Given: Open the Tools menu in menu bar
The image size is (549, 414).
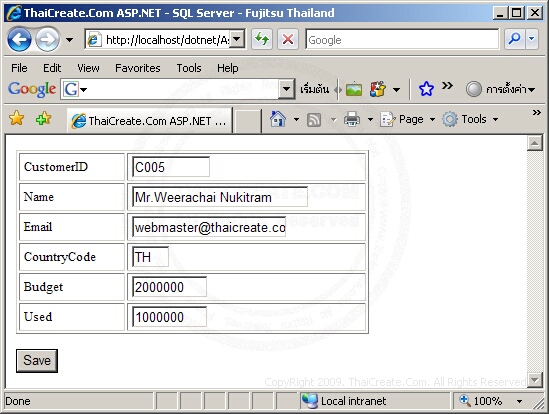Looking at the screenshot, I should pos(189,68).
